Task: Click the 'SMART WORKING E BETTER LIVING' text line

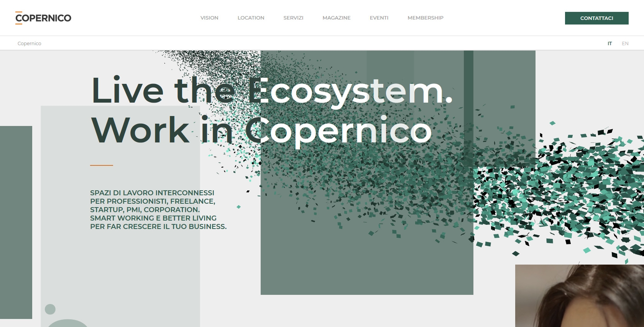Action: (x=153, y=218)
